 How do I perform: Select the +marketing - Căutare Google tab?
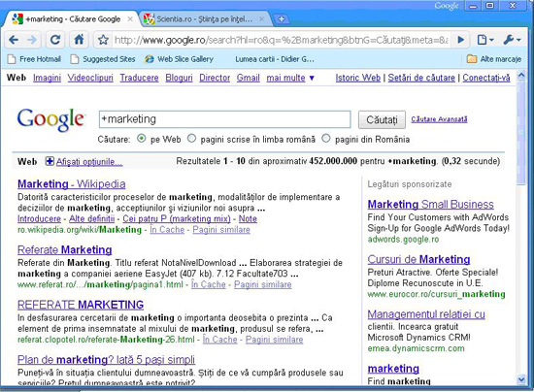pyautogui.click(x=72, y=19)
